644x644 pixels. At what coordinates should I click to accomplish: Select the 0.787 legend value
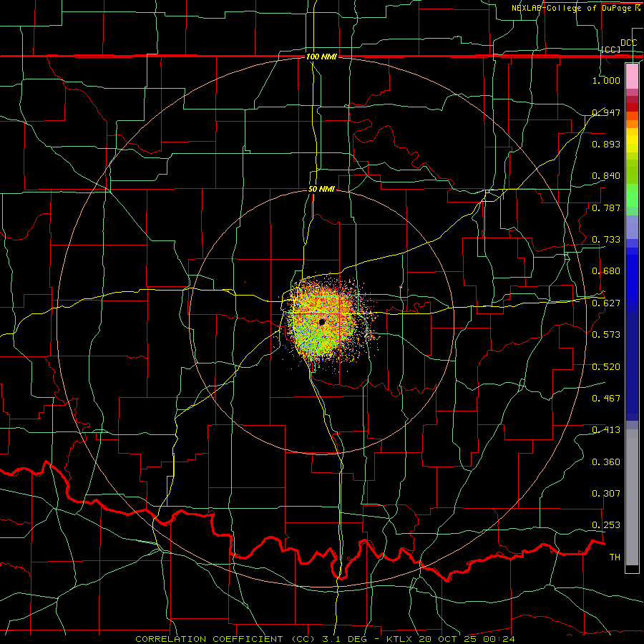[606, 208]
